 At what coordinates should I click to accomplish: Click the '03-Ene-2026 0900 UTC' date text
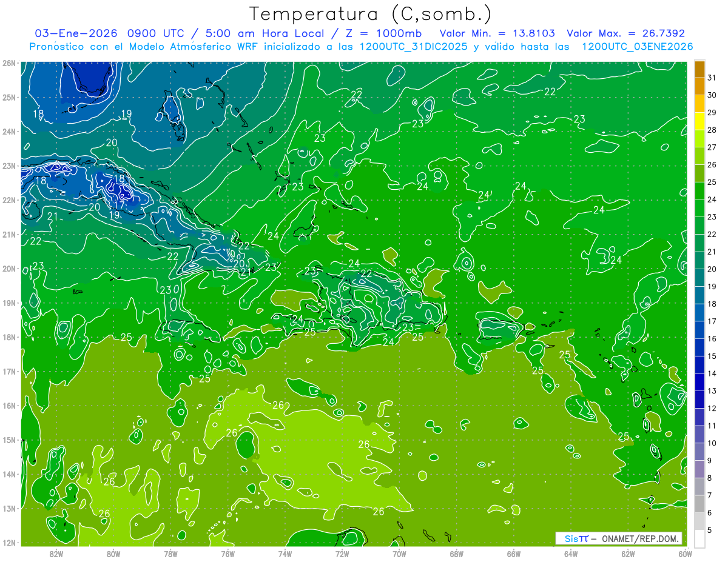pyautogui.click(x=110, y=33)
